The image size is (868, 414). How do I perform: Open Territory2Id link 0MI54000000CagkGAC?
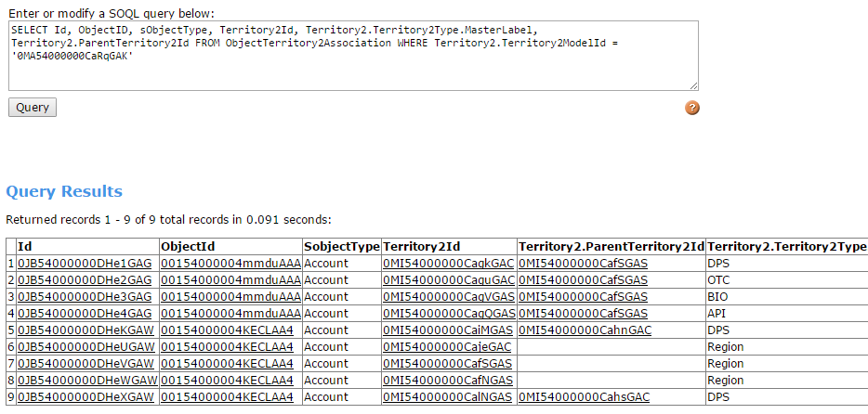point(448,264)
